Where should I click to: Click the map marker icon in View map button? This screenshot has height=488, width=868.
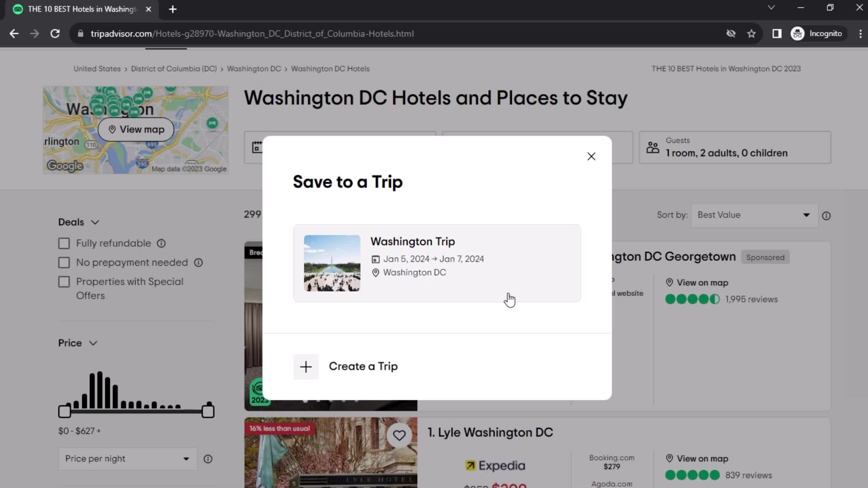click(x=113, y=129)
